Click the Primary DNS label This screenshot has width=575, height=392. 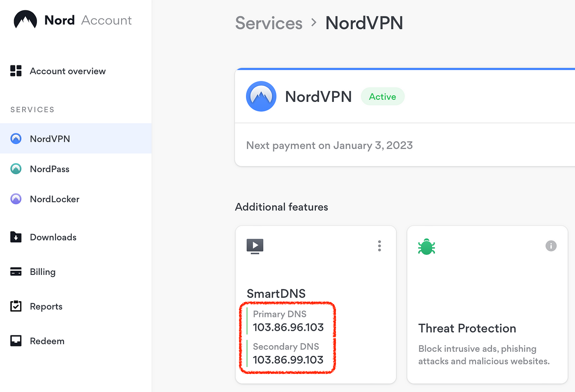pos(280,314)
